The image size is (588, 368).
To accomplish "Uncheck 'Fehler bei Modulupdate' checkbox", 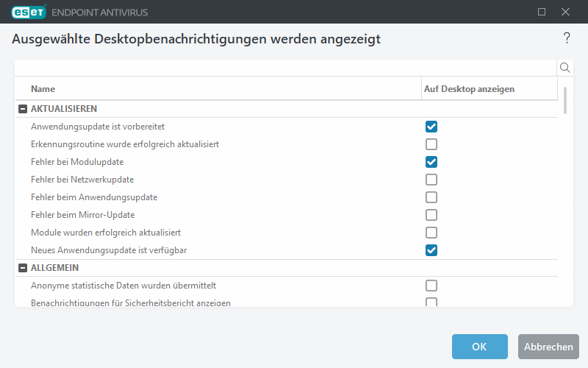I will point(431,162).
